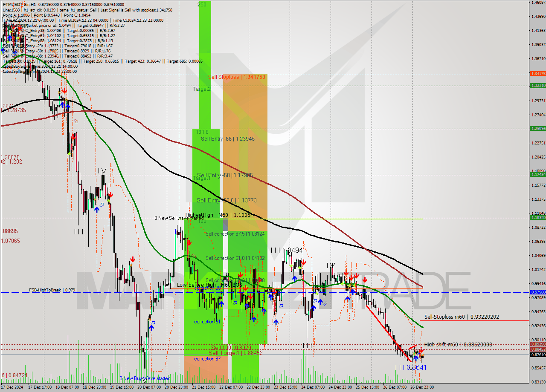Click the 18 Dec 07:00 time axis label
This screenshot has height=392, width=546.
(x=67, y=387)
